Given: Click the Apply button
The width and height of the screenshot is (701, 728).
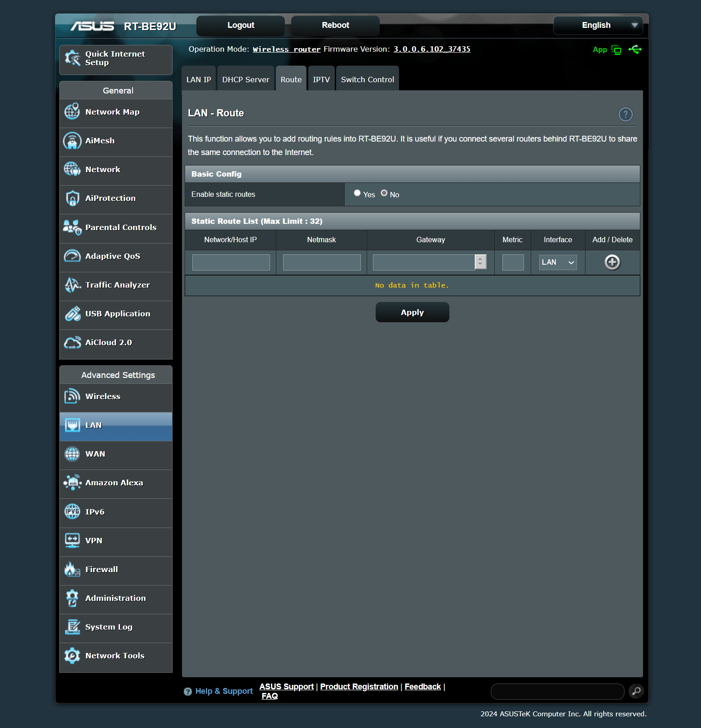Looking at the screenshot, I should [x=412, y=312].
